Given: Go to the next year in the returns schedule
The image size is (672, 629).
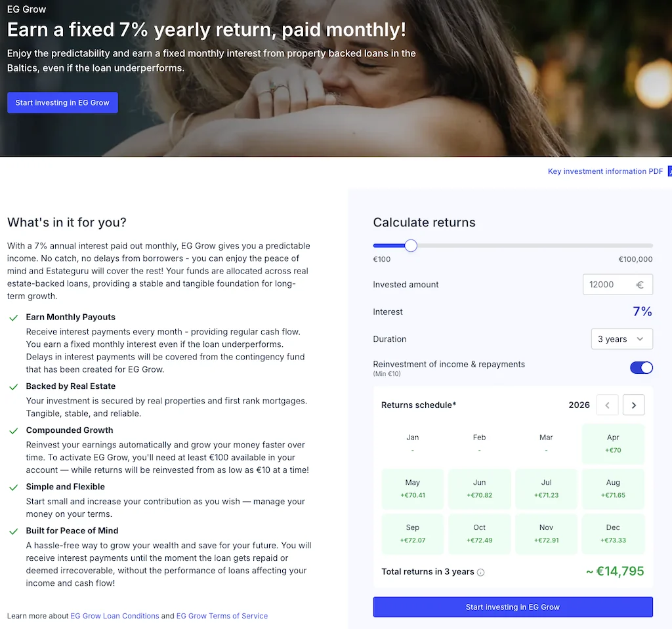Looking at the screenshot, I should 633,405.
